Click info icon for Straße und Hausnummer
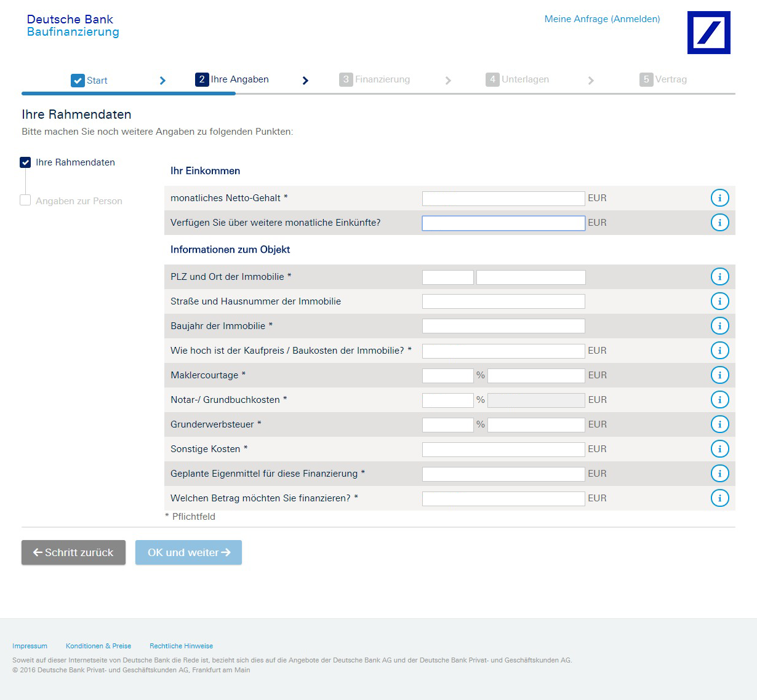 tap(719, 301)
